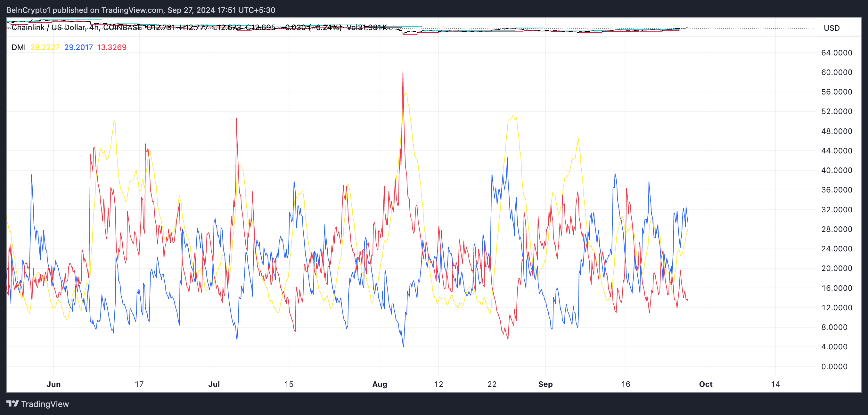Viewport: 868px width, 415px height.
Task: Click the 22 date label before Sep
Action: click(x=492, y=384)
